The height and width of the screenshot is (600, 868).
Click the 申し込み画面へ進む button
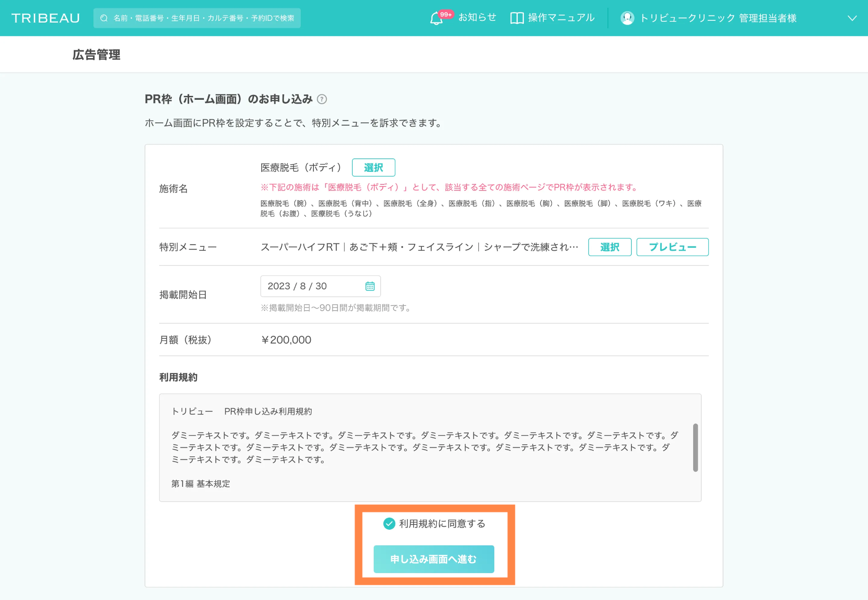pos(434,559)
